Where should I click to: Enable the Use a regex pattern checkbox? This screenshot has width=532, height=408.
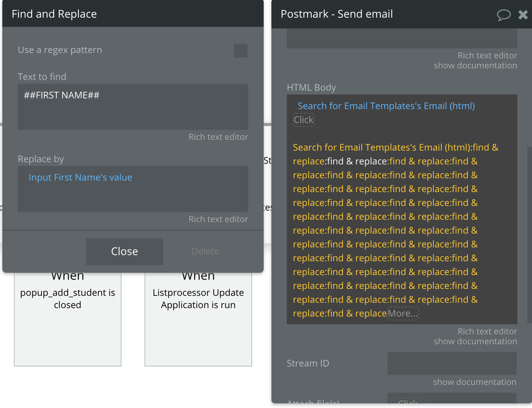pyautogui.click(x=241, y=51)
